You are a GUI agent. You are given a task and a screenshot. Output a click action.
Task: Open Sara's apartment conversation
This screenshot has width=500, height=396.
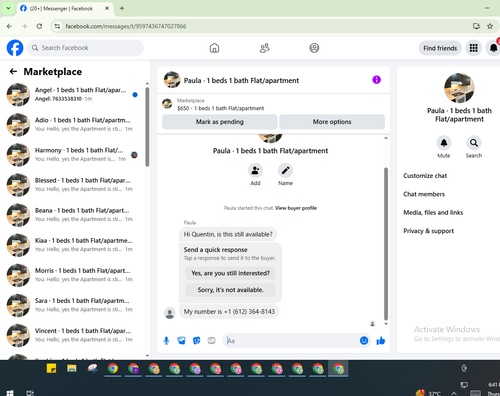[x=73, y=305]
